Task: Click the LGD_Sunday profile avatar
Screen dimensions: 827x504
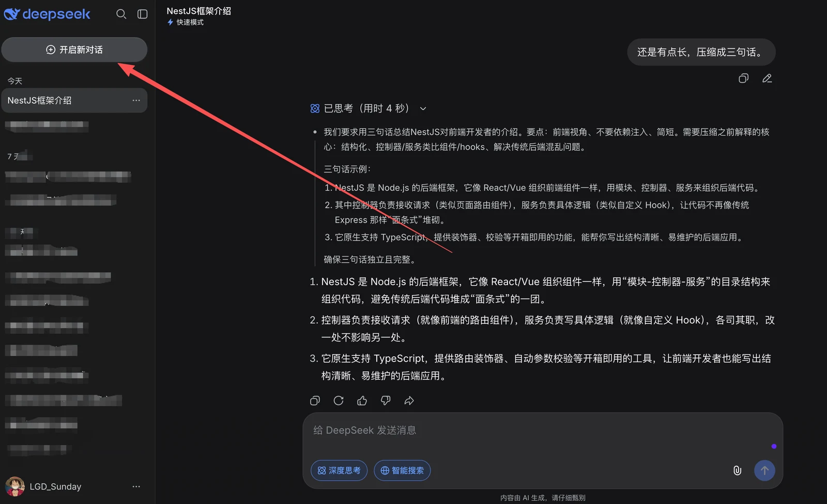Action: pos(15,486)
